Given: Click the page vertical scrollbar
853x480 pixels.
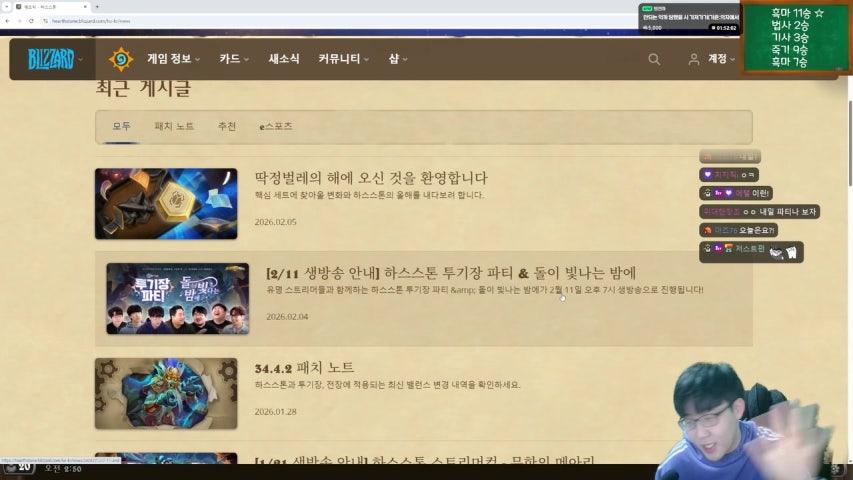Looking at the screenshot, I should 850,141.
